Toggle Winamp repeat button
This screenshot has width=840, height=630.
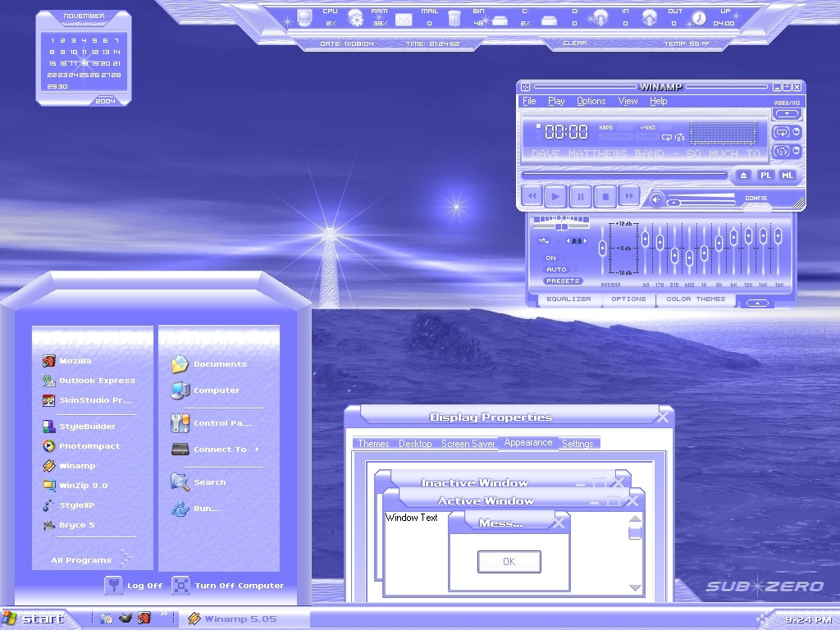click(x=782, y=132)
